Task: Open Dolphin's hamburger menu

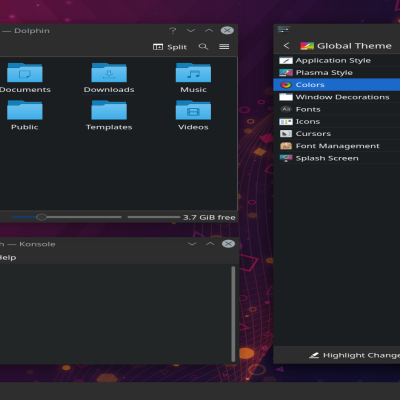Action: [224, 47]
